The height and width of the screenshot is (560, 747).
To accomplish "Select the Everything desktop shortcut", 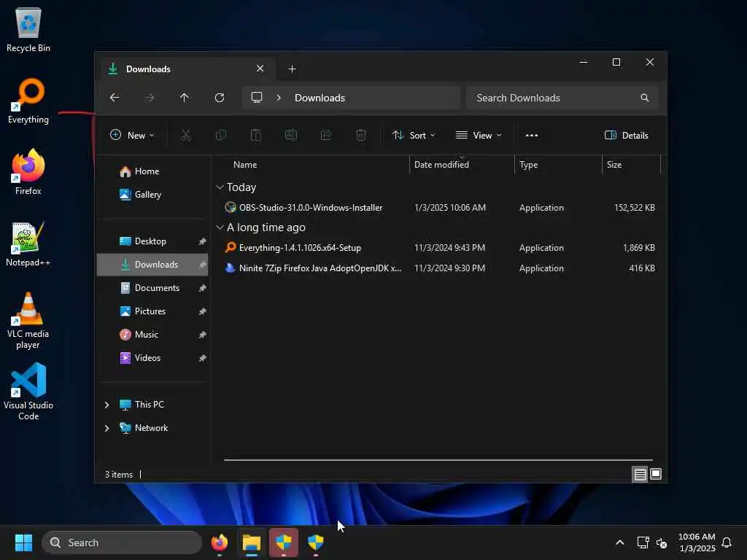I will click(x=28, y=101).
